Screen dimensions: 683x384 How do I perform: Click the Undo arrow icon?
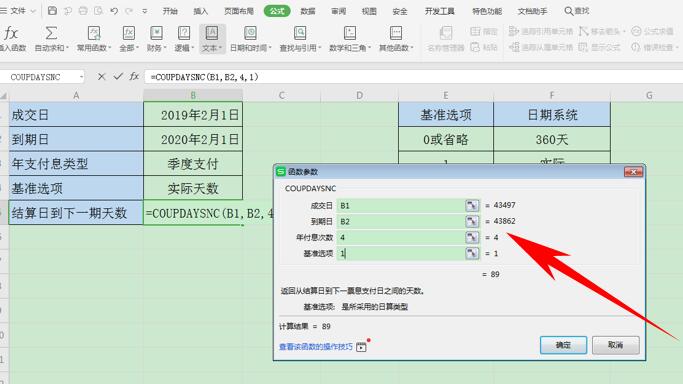coord(114,11)
